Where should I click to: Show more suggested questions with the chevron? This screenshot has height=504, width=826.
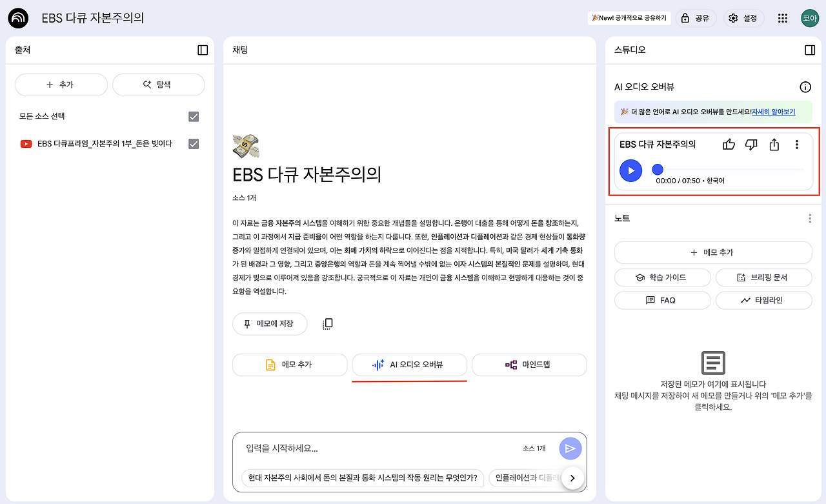pyautogui.click(x=572, y=478)
